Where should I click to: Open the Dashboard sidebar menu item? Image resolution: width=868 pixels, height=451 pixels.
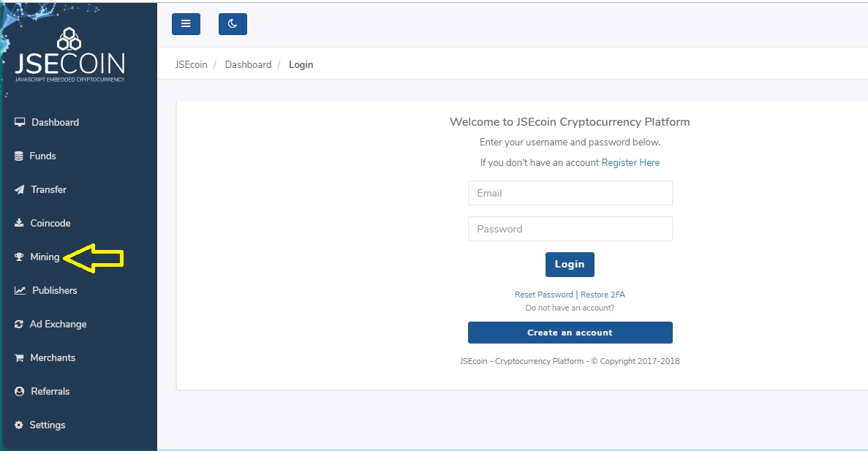[55, 122]
